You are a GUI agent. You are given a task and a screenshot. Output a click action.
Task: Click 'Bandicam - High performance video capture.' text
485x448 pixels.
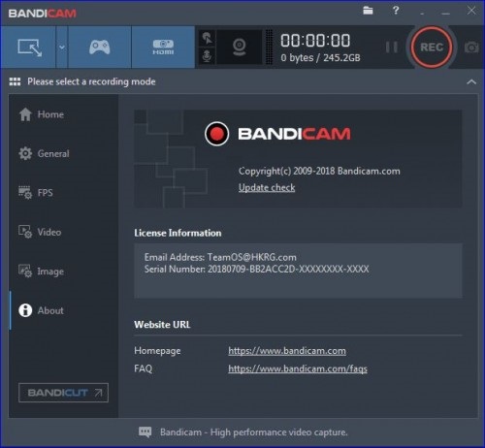(x=254, y=432)
